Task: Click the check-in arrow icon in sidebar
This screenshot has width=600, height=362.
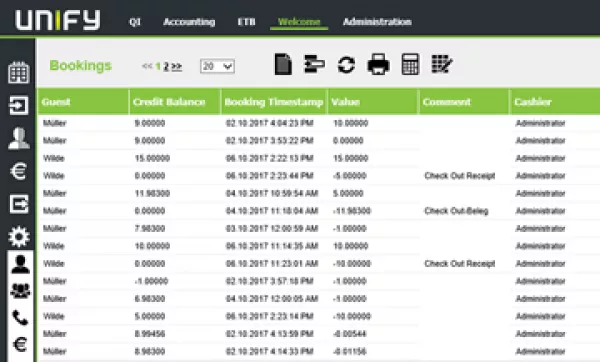Action: click(x=18, y=105)
